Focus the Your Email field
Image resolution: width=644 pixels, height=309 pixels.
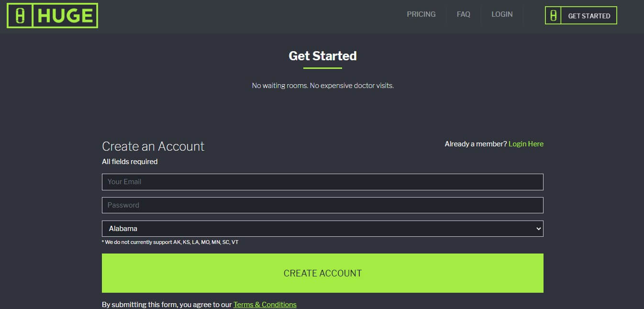pos(322,182)
